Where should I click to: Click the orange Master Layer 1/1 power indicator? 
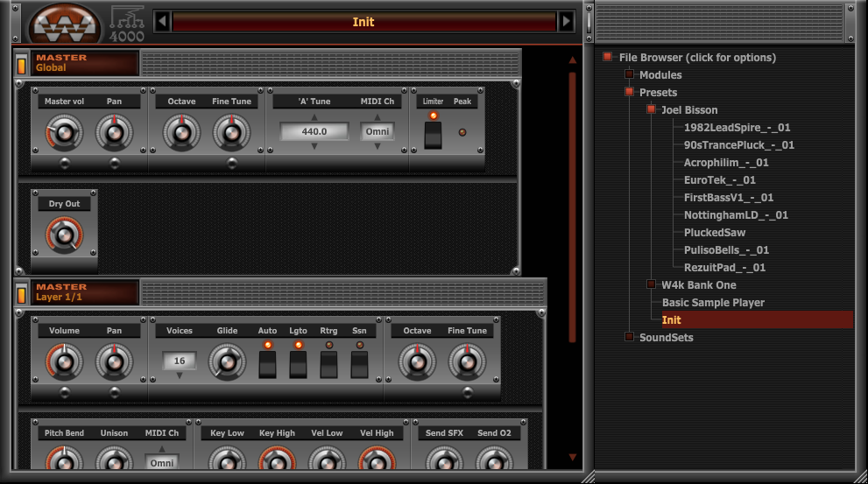pos(22,293)
